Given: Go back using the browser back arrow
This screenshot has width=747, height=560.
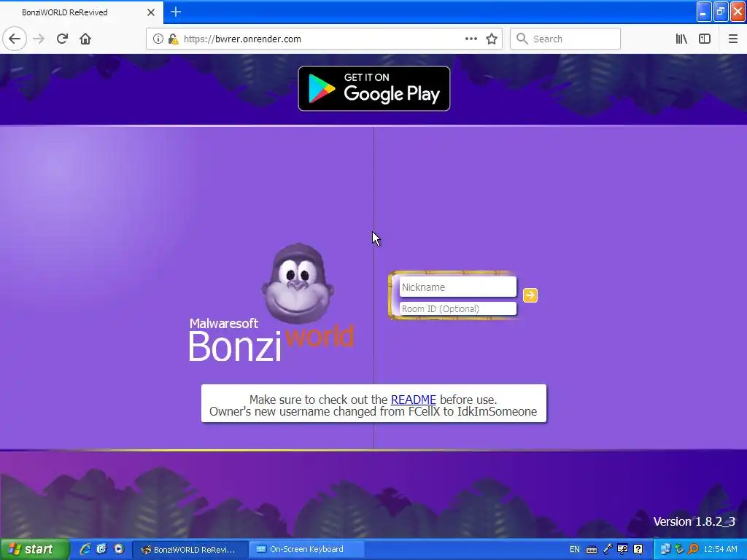Looking at the screenshot, I should tap(15, 39).
